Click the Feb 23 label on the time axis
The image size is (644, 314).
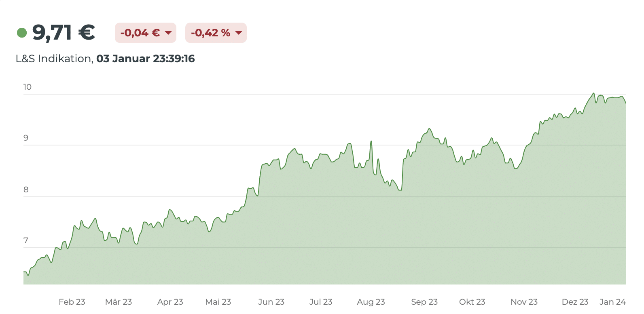(x=72, y=302)
